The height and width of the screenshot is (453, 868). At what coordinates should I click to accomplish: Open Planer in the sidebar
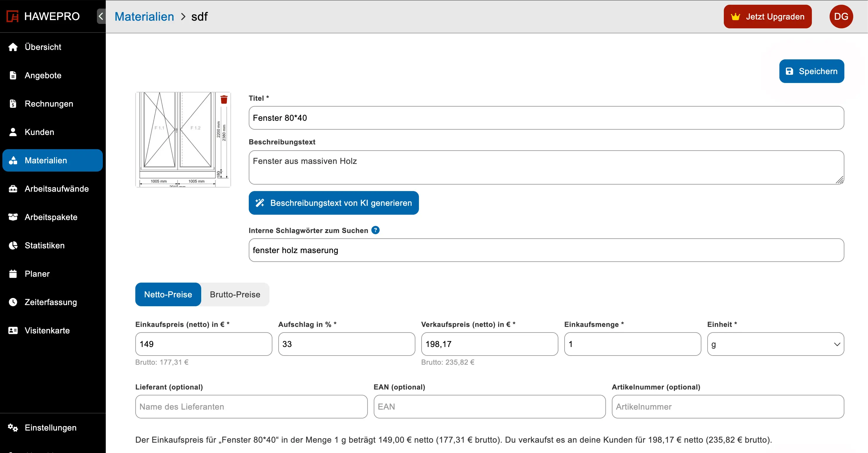53,273
